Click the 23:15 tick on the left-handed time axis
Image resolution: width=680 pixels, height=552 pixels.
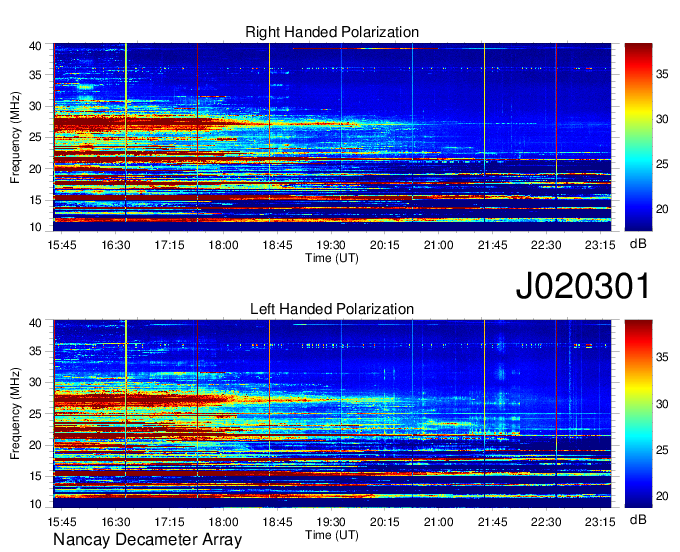click(600, 522)
